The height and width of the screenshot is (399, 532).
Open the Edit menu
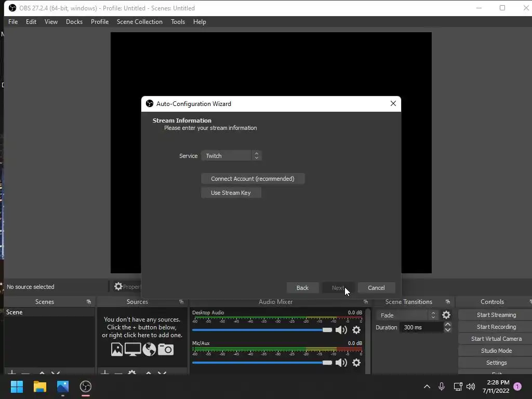pos(31,22)
